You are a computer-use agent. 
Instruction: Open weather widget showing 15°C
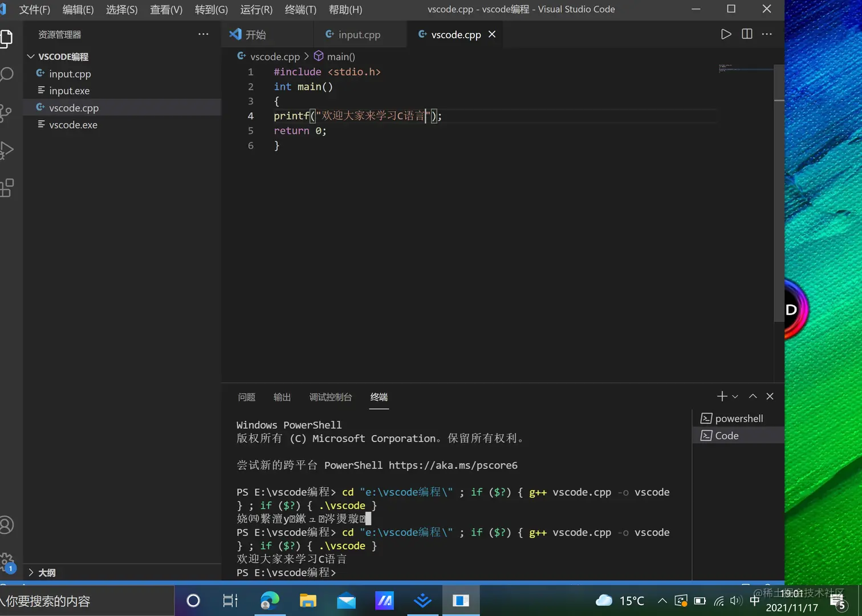click(x=620, y=601)
